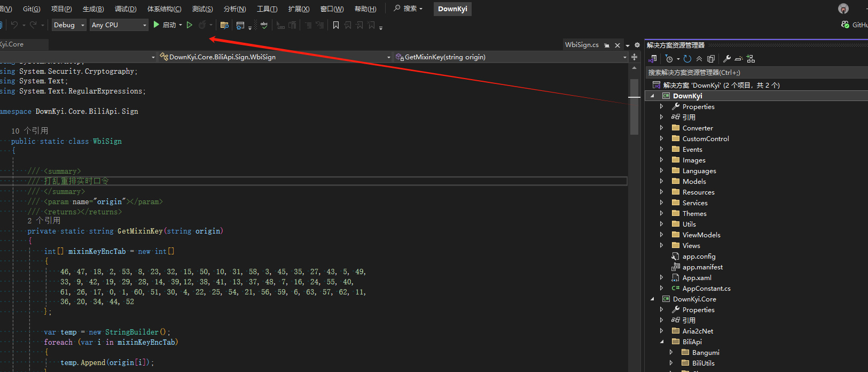Pin the WbiSign.cs tab

tap(607, 45)
